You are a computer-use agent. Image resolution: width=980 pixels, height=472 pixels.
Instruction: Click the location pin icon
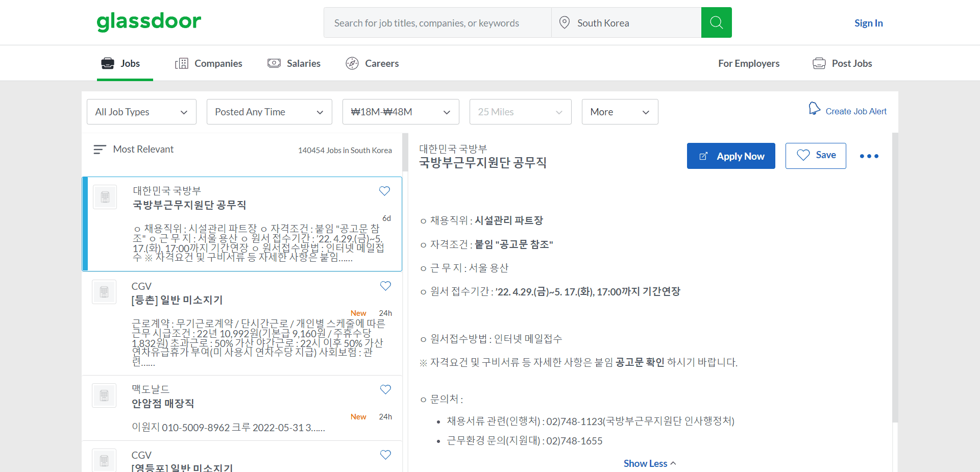point(563,22)
